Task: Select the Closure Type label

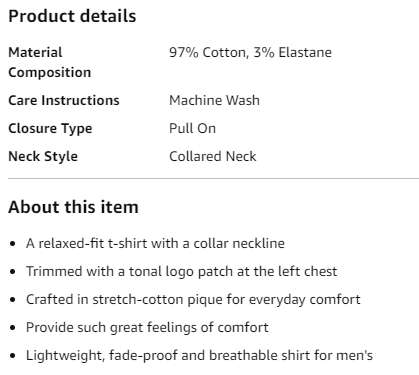Action: (50, 129)
